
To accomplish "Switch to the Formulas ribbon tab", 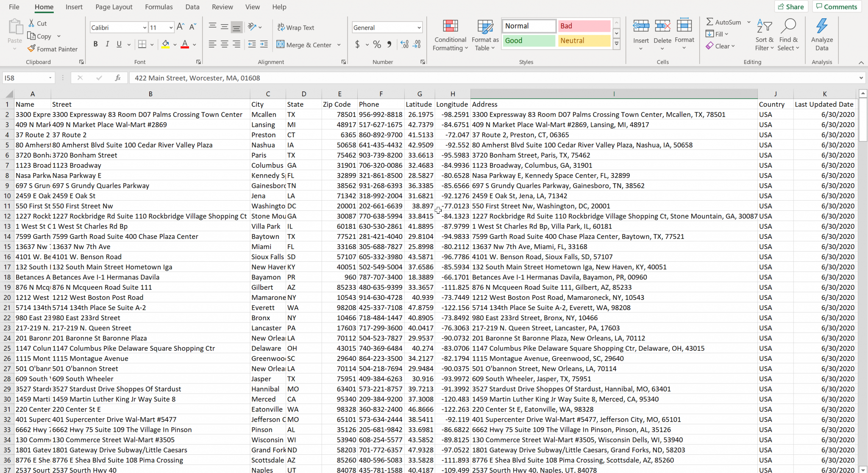I will pos(159,7).
